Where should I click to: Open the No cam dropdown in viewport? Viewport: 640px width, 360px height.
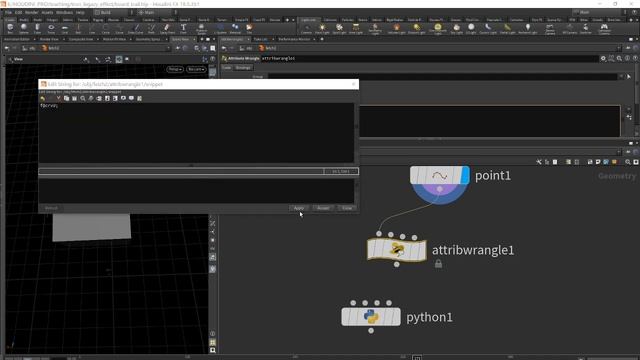[196, 69]
